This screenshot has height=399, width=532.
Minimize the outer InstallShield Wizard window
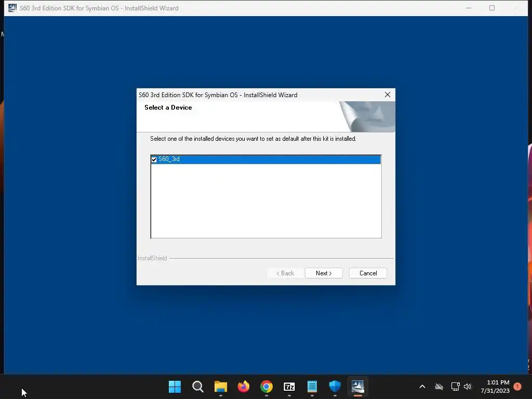[469, 8]
